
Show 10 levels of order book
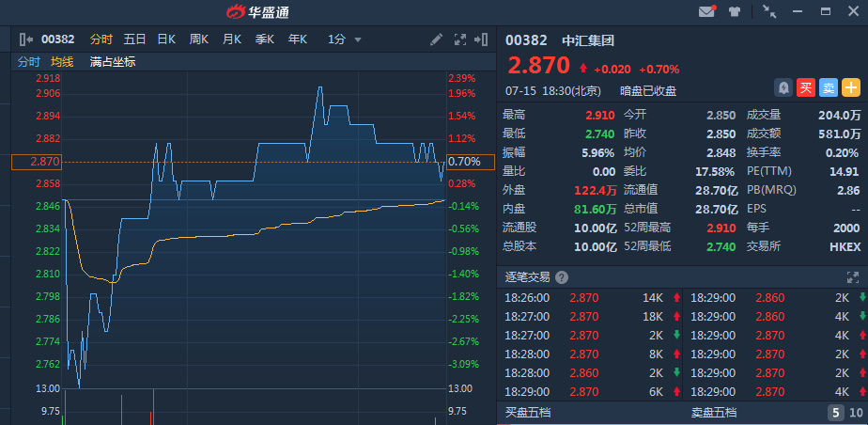point(856,413)
